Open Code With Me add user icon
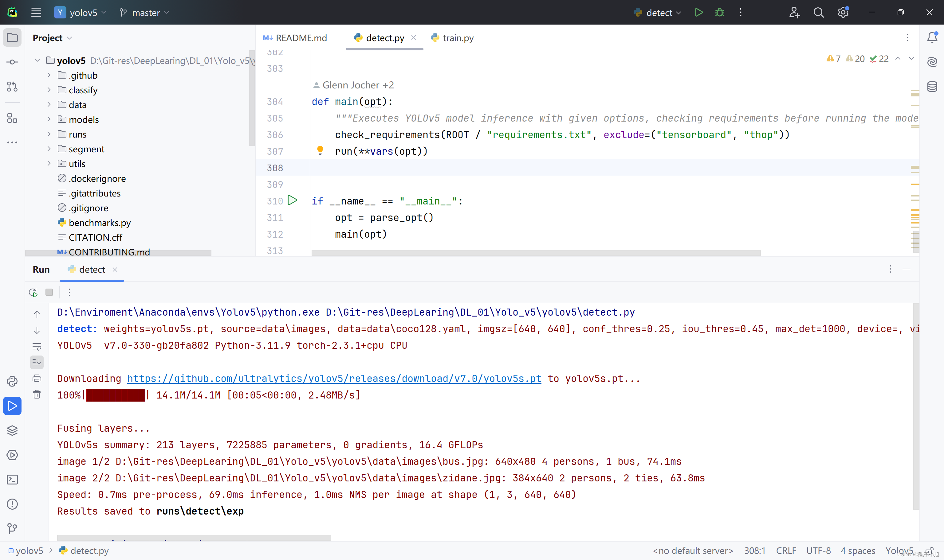Viewport: 944px width, 560px height. [x=794, y=13]
